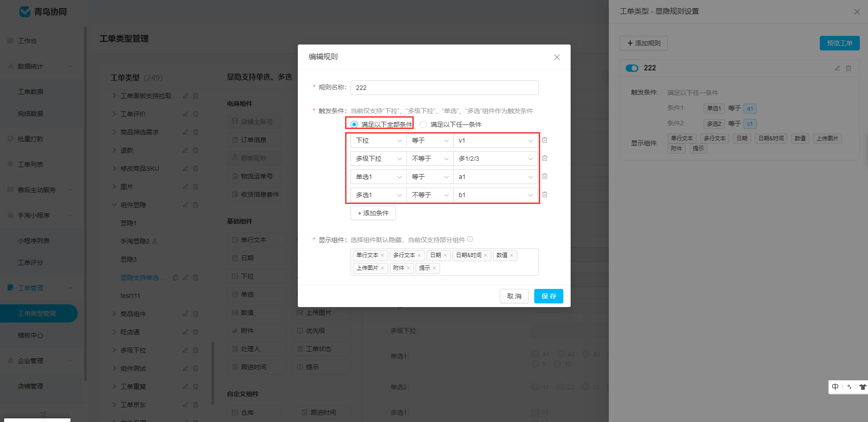Collapse the sidebar with bottom toggle icon

point(43,413)
